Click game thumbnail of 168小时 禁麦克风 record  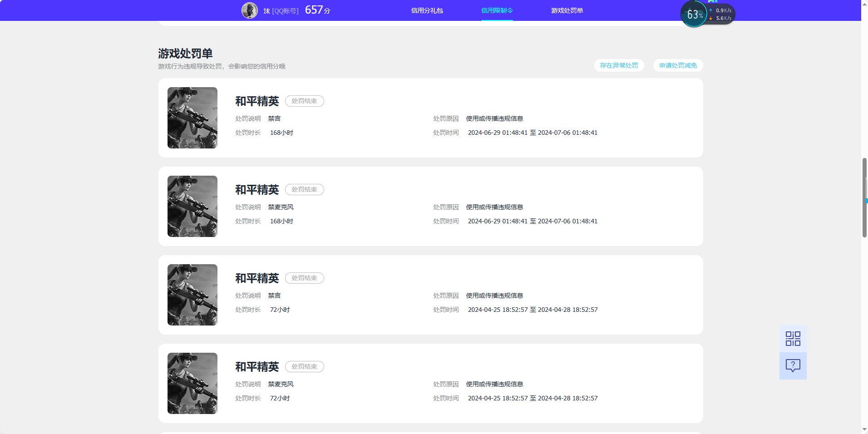pos(192,206)
